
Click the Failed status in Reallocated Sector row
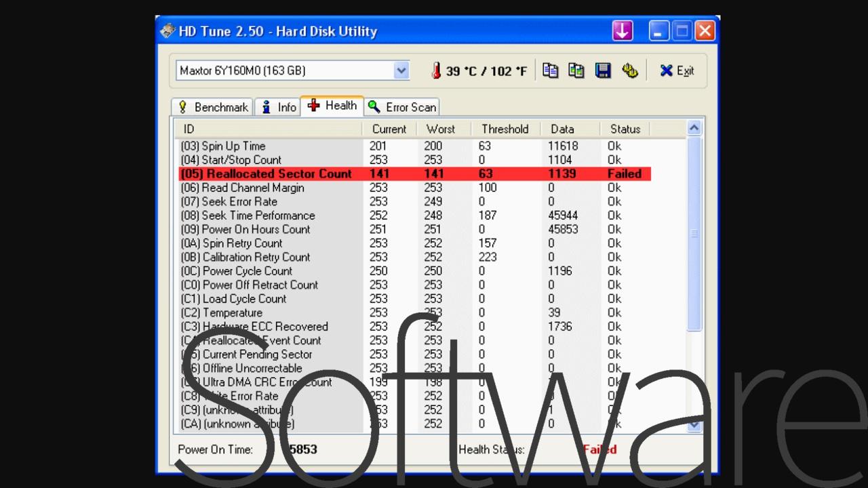(624, 174)
